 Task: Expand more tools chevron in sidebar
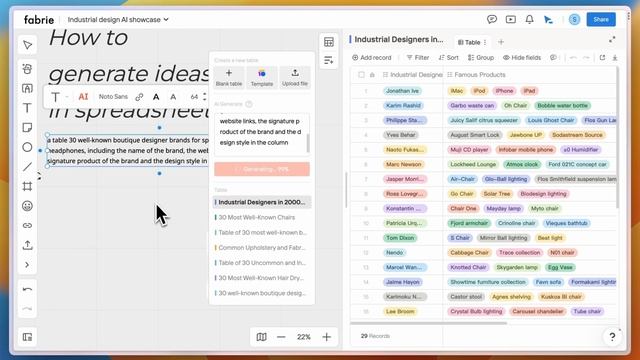coord(27,265)
